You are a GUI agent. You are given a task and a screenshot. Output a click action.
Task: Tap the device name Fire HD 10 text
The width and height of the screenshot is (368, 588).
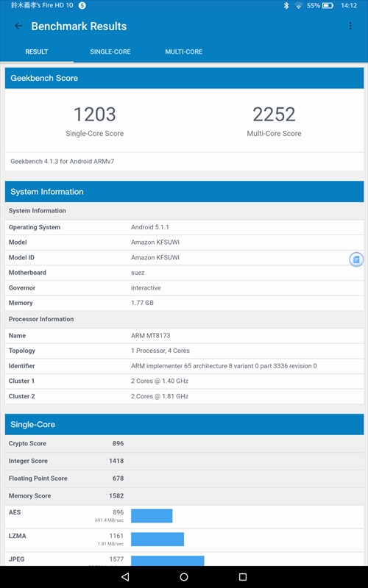[42, 5]
